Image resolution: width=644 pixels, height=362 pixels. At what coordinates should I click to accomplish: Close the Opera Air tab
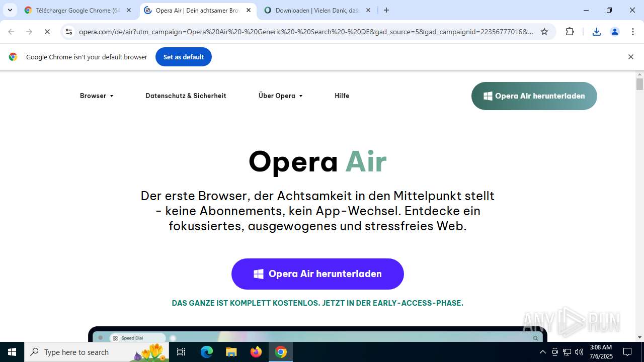coord(249,10)
